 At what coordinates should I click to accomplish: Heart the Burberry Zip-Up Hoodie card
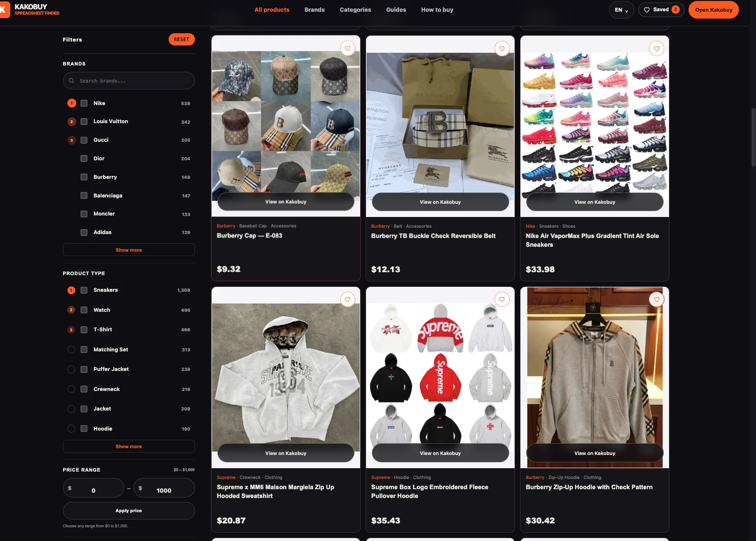(657, 300)
